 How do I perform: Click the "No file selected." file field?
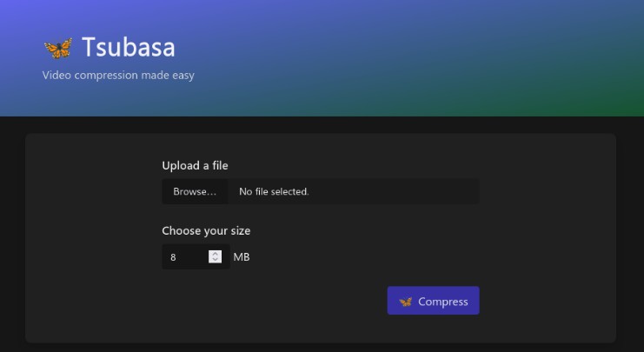[274, 191]
